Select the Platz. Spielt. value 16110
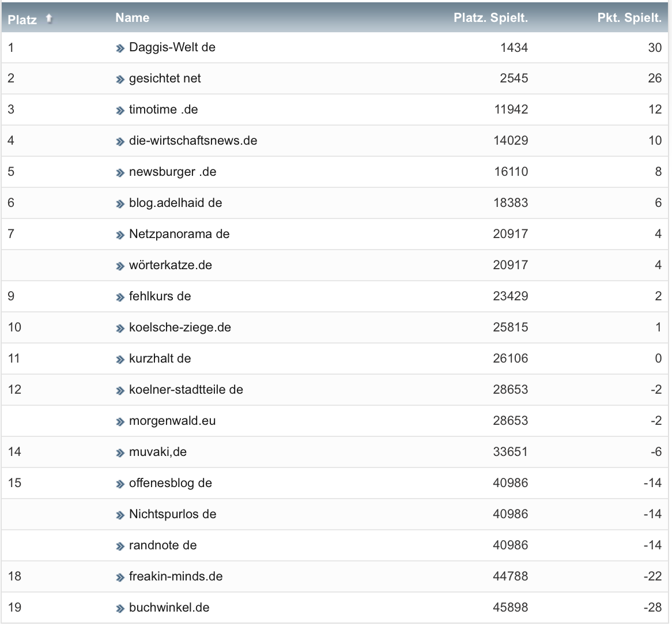This screenshot has height=626, width=672. point(511,172)
